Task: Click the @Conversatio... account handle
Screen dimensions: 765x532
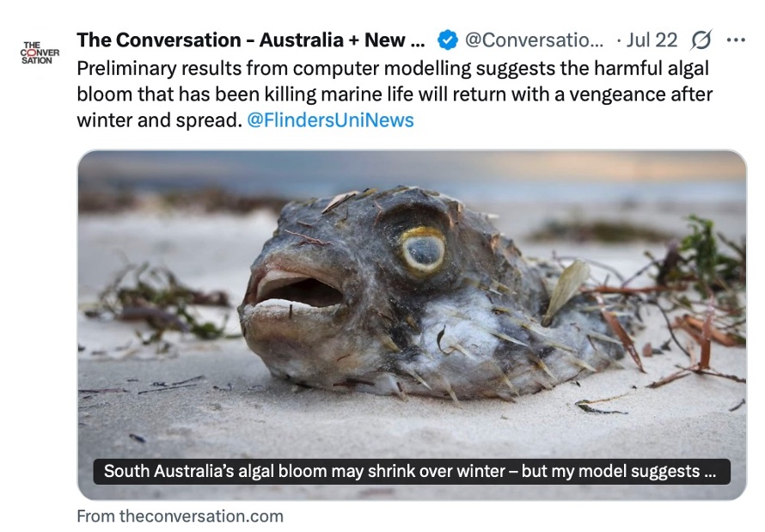Action: [x=534, y=40]
